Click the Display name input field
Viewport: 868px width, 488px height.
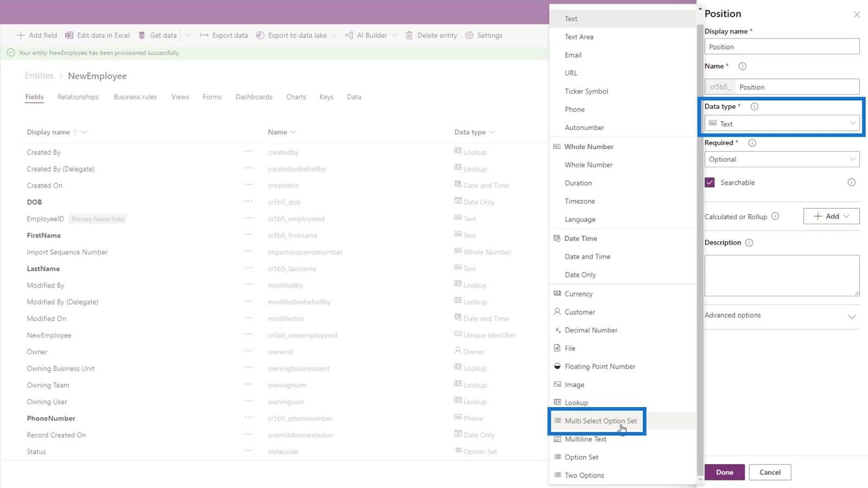click(782, 47)
